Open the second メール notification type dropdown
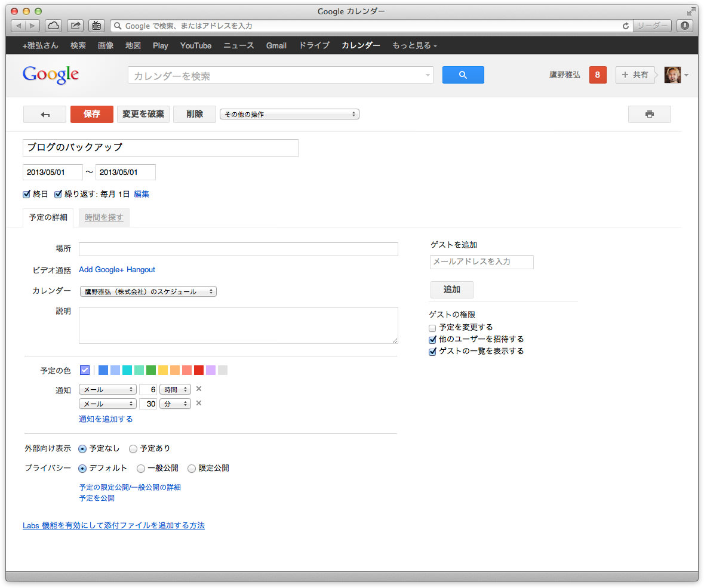 coord(107,404)
